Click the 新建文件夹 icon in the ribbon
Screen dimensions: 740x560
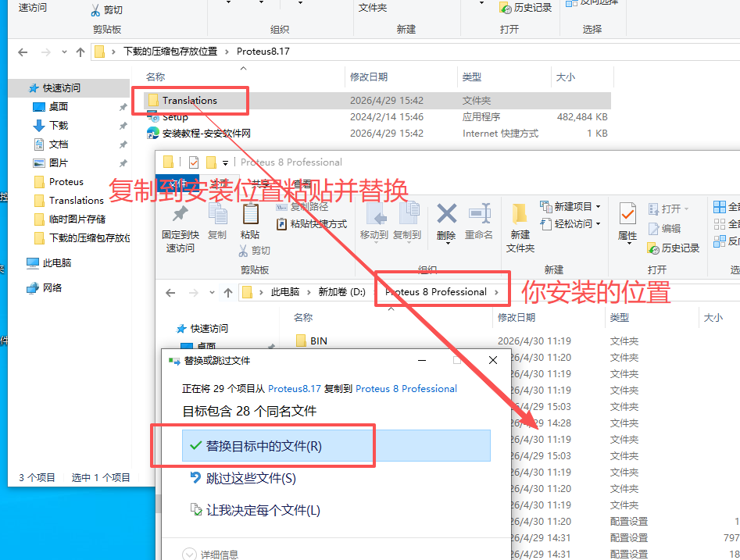click(520, 214)
